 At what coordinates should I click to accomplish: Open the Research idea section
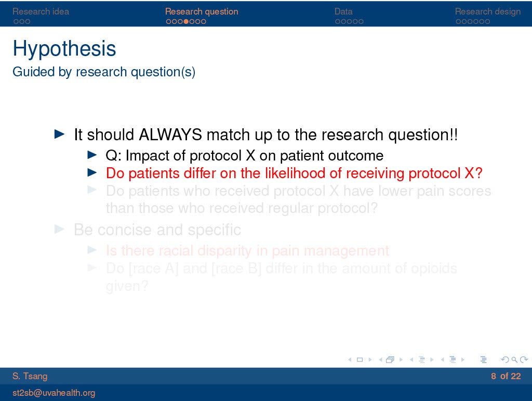[x=41, y=11]
